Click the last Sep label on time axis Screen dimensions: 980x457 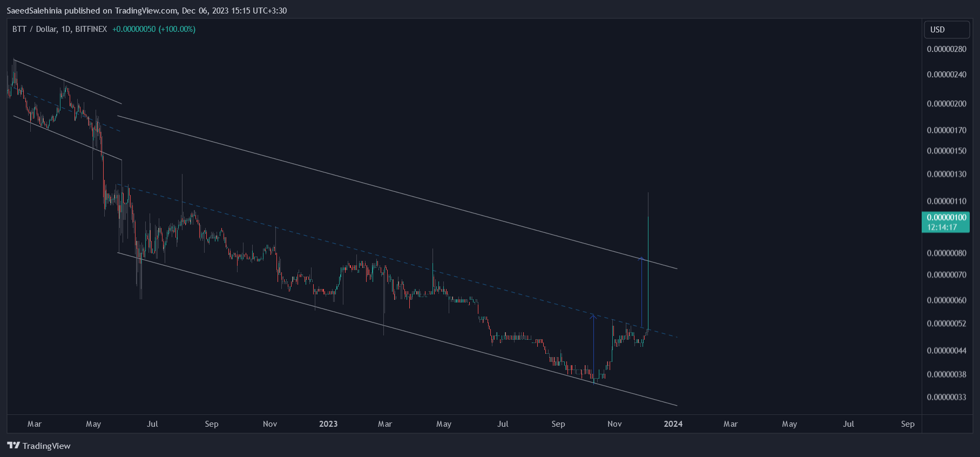coord(908,424)
